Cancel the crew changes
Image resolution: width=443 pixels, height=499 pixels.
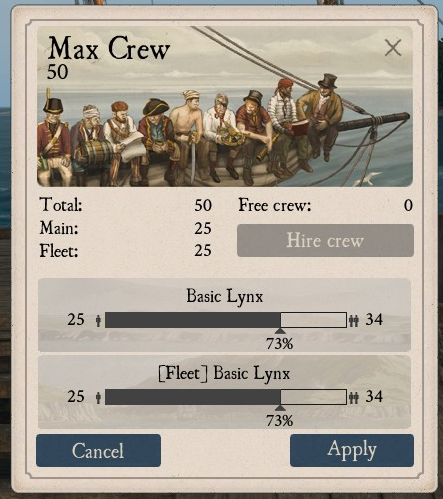point(98,450)
